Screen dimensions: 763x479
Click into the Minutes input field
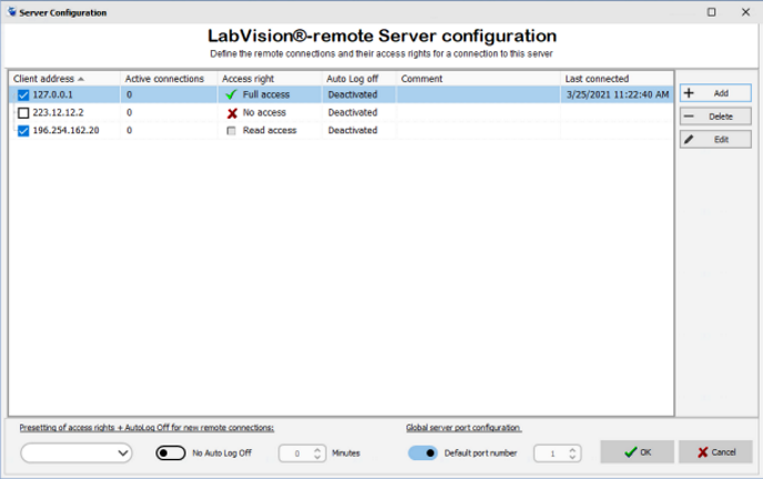(296, 454)
